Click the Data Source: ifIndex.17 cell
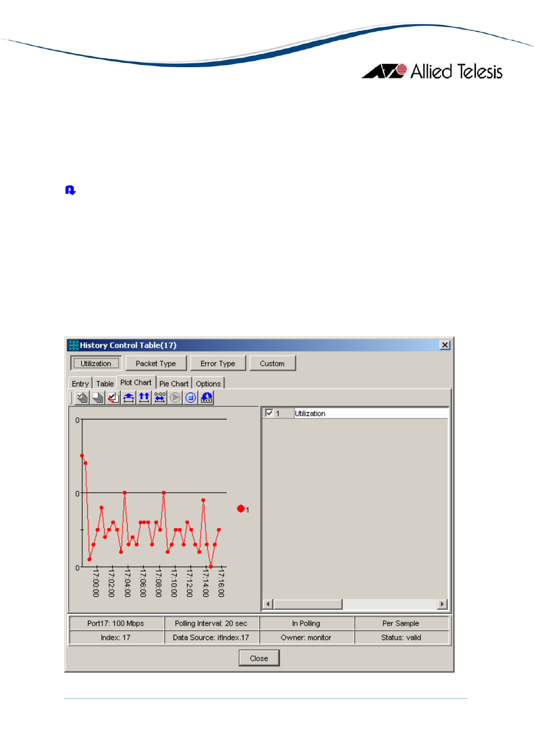534x756 pixels. tap(211, 637)
